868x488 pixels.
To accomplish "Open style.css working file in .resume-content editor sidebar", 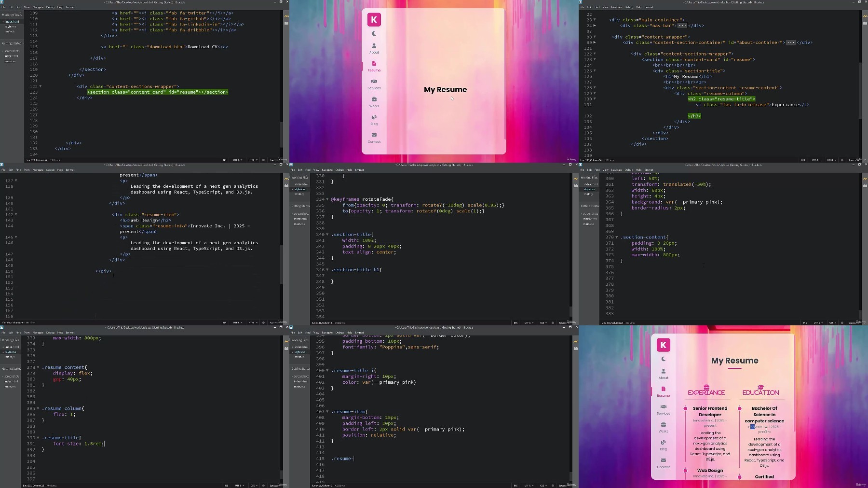I will pyautogui.click(x=11, y=352).
